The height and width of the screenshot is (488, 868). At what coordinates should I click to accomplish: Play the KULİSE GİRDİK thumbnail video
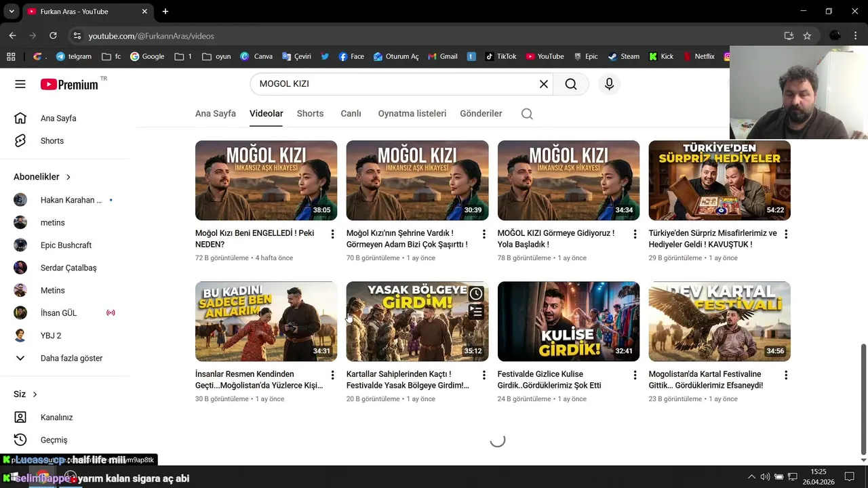click(568, 321)
